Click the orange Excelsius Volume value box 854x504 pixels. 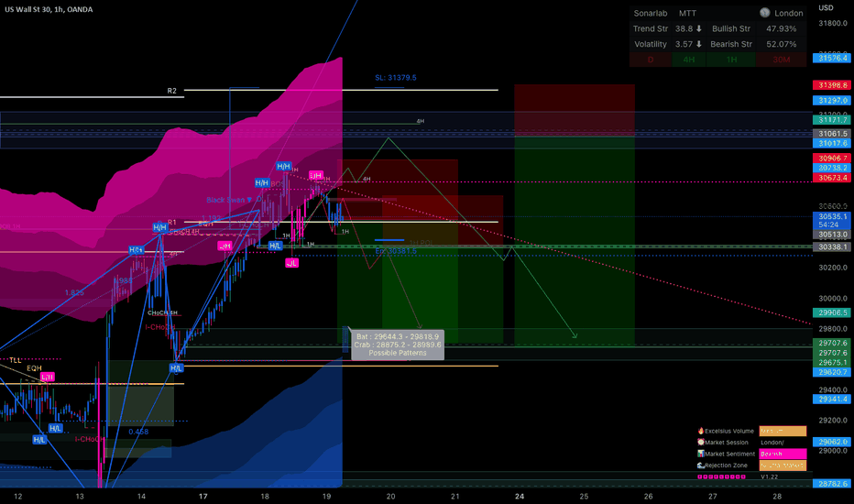coord(783,431)
